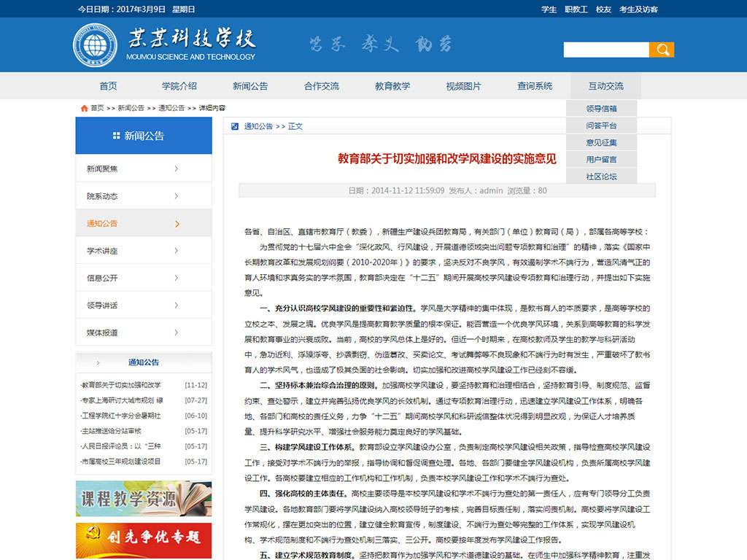The height and width of the screenshot is (560, 747).
Task: Click the home icon in the breadcrumb
Action: (85, 108)
